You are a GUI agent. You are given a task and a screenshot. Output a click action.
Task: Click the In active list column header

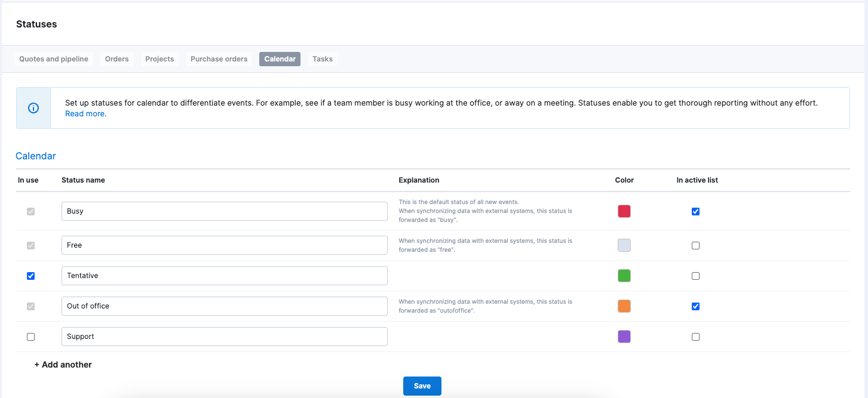pyautogui.click(x=697, y=180)
